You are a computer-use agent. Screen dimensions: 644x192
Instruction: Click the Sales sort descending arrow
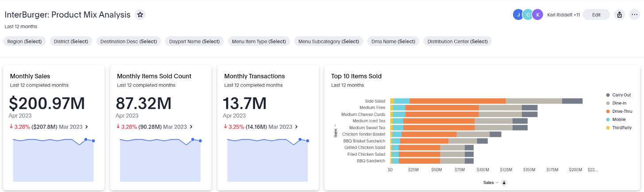[x=504, y=182]
